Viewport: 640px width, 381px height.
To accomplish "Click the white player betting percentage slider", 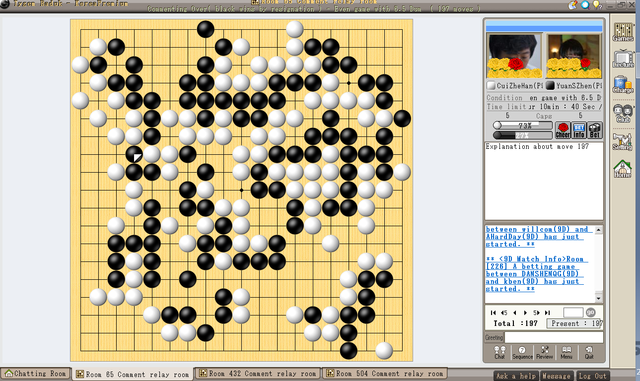I will point(522,125).
